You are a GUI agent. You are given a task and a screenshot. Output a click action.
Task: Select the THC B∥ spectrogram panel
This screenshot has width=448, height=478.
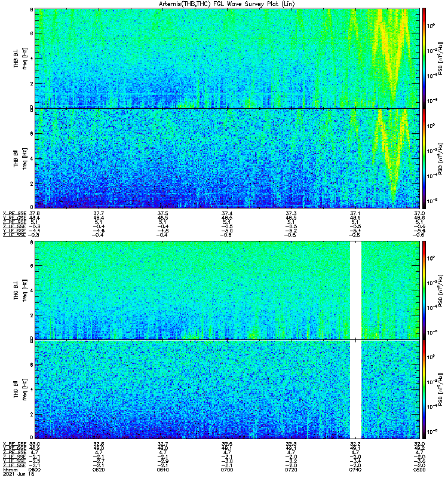click(x=228, y=390)
